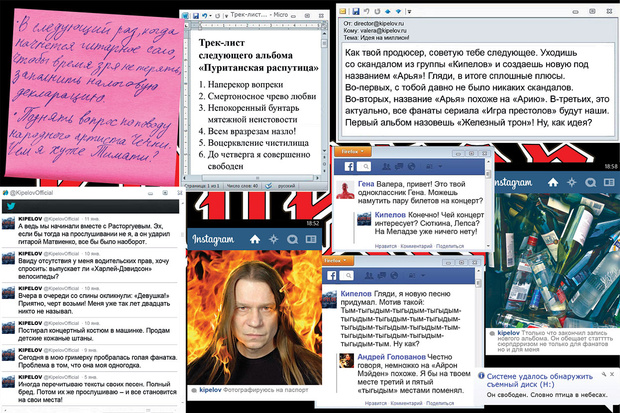
Task: Click Андрей Голованов's avatar picture
Action: pos(346,360)
